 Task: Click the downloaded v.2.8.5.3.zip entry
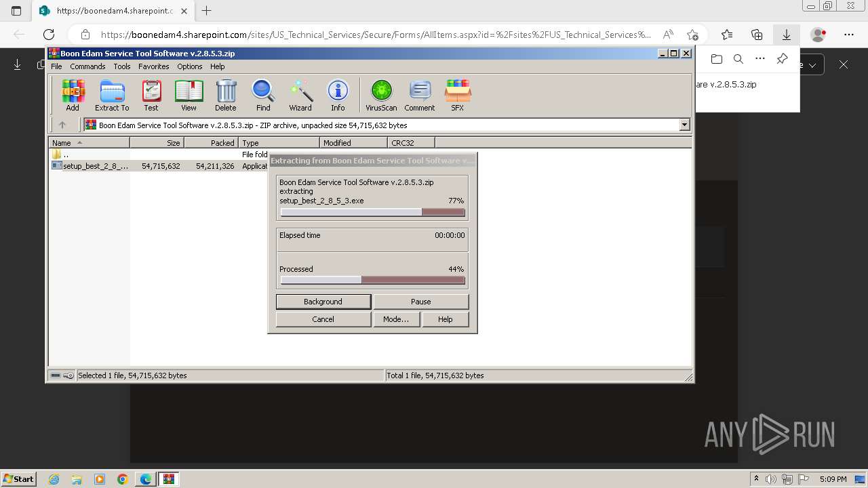point(726,85)
